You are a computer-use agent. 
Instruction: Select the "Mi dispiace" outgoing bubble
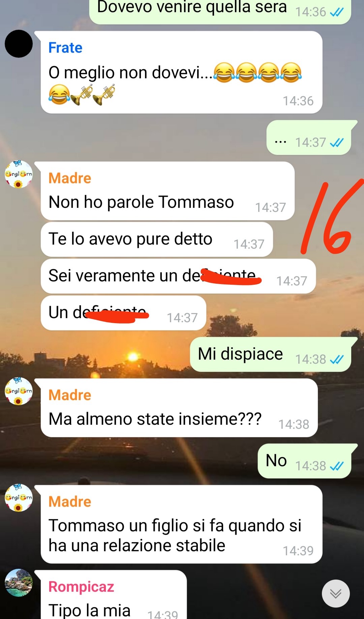(x=271, y=354)
